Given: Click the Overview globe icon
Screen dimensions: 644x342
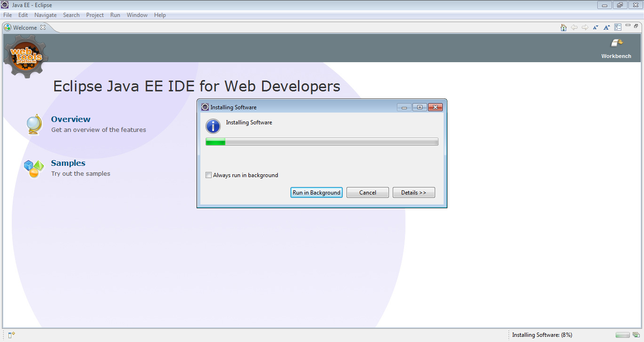Looking at the screenshot, I should coord(33,123).
